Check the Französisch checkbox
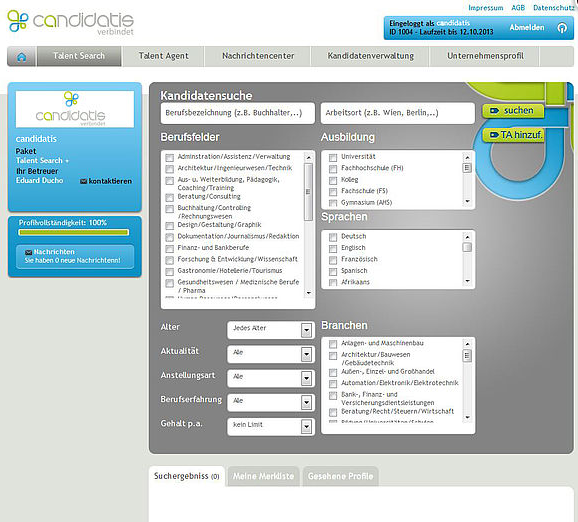The image size is (578, 522). click(x=333, y=260)
